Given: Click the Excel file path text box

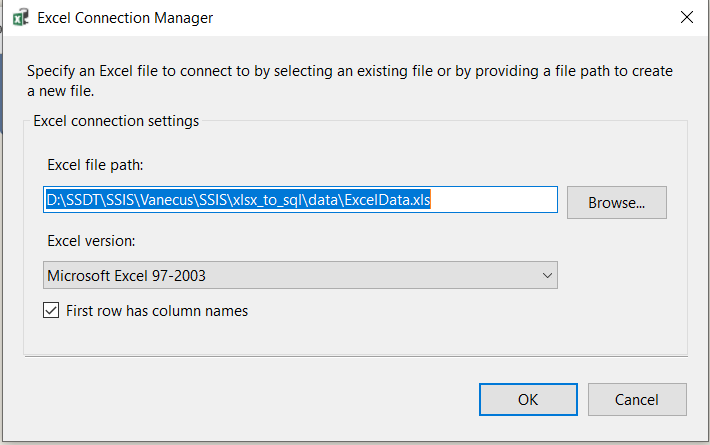Looking at the screenshot, I should tap(300, 200).
